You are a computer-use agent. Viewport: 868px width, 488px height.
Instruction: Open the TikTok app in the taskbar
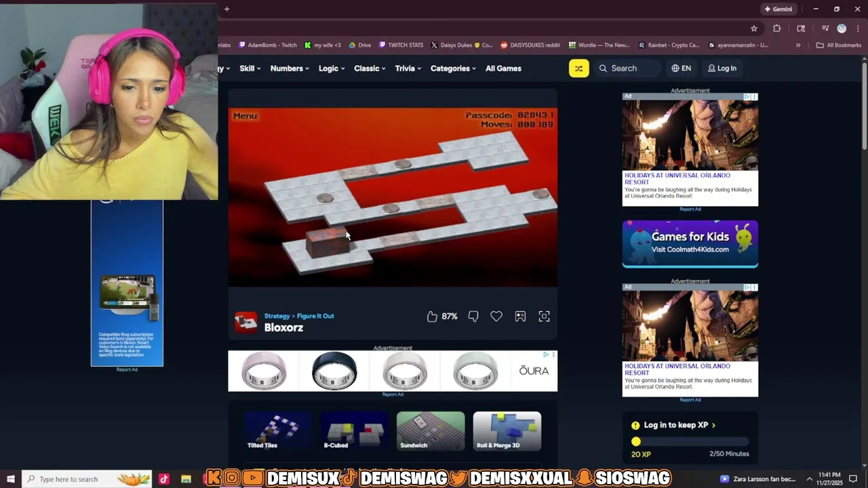point(164,479)
